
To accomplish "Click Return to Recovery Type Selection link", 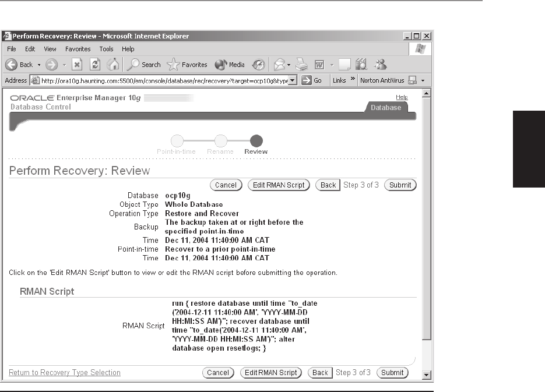I will (65, 373).
